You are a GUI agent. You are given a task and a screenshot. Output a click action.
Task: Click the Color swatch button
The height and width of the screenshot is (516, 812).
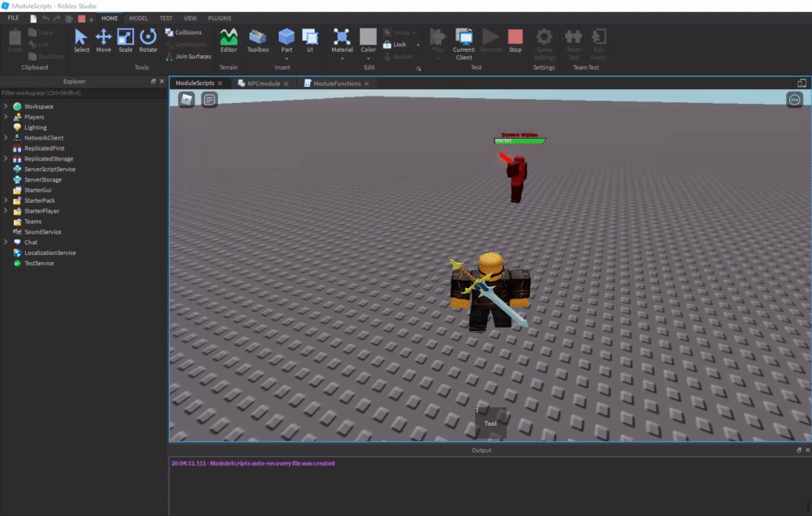[x=368, y=41]
